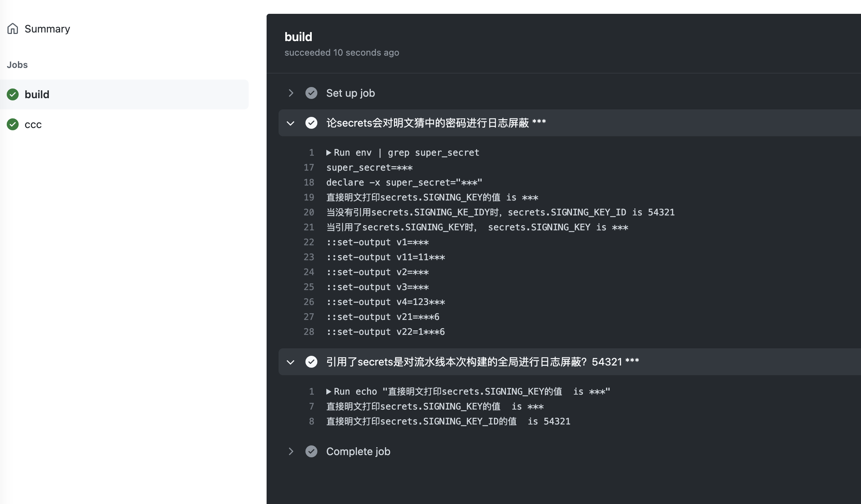Click the check icon beside Complete job
Image resolution: width=861 pixels, height=504 pixels.
pos(311,451)
